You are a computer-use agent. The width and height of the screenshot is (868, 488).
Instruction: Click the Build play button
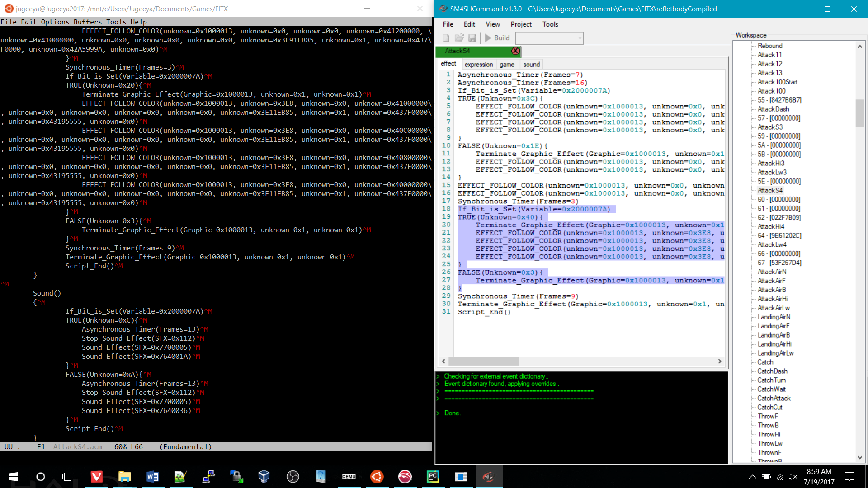pos(497,38)
